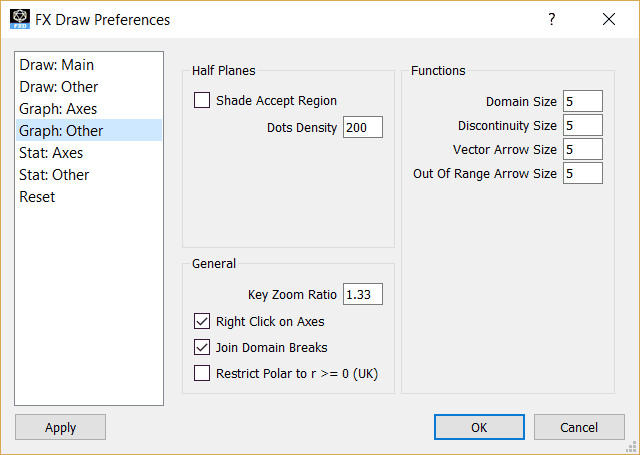
Task: Click the resize grip in dialog corner
Action: pyautogui.click(x=631, y=447)
